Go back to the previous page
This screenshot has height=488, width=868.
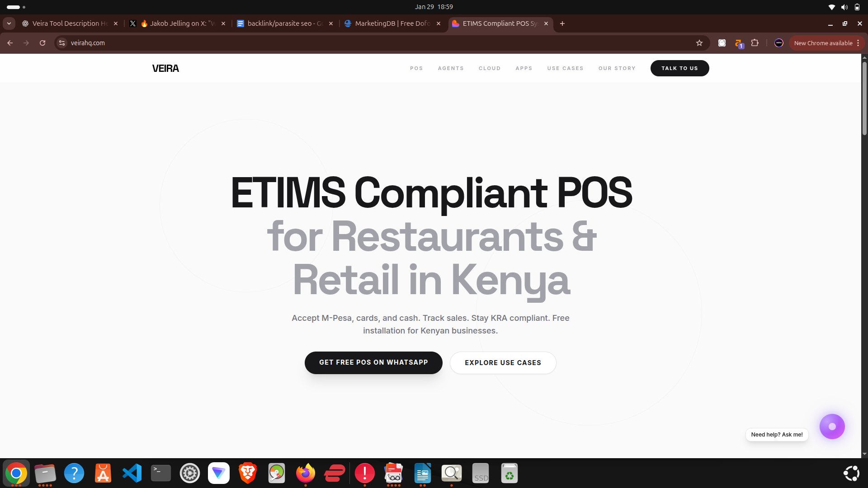[x=10, y=43]
